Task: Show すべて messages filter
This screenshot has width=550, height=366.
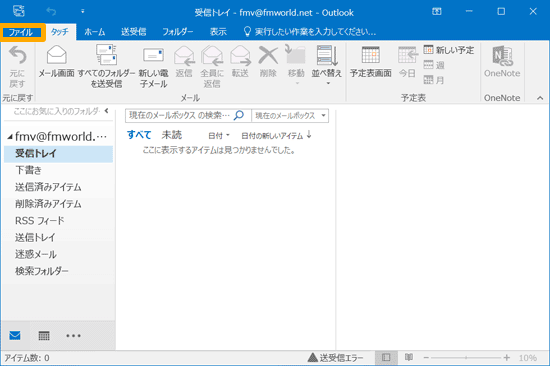Action: pyautogui.click(x=139, y=135)
